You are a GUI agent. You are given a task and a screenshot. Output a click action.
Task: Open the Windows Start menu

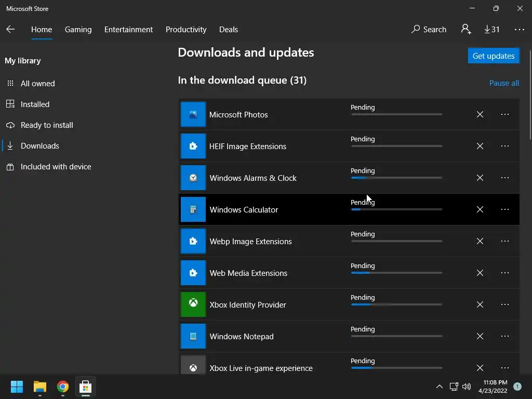click(17, 387)
